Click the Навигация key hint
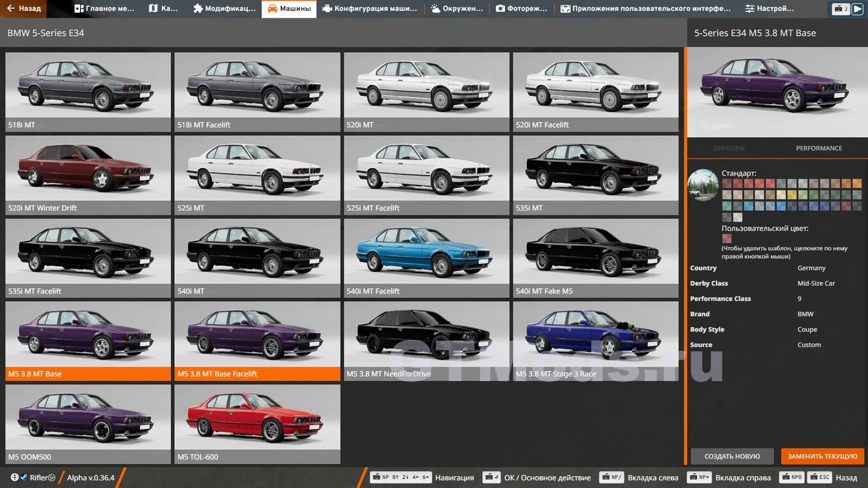Viewport: 868px width, 488px height. click(423, 478)
